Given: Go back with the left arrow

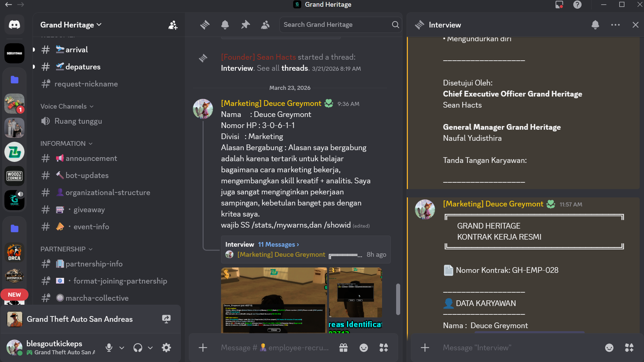Looking at the screenshot, I should 8,5.
